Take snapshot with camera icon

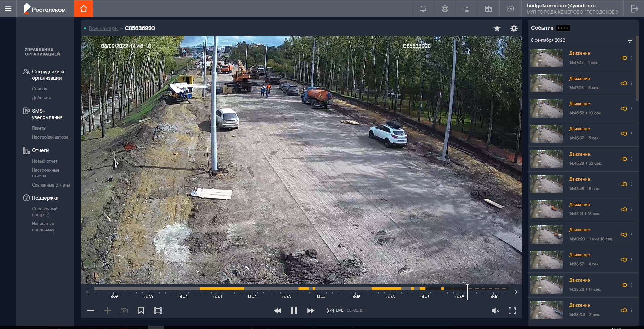pos(124,311)
